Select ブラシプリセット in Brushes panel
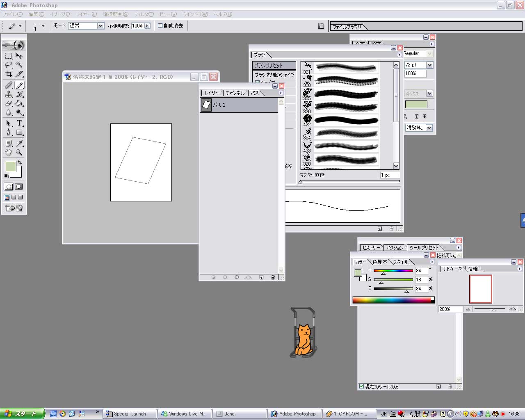This screenshot has width=525, height=420. pos(274,65)
